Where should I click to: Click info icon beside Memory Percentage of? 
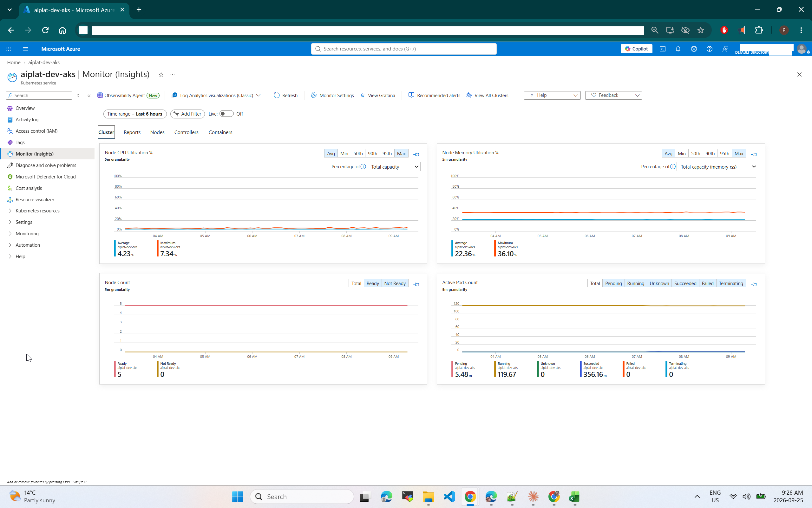tap(673, 167)
